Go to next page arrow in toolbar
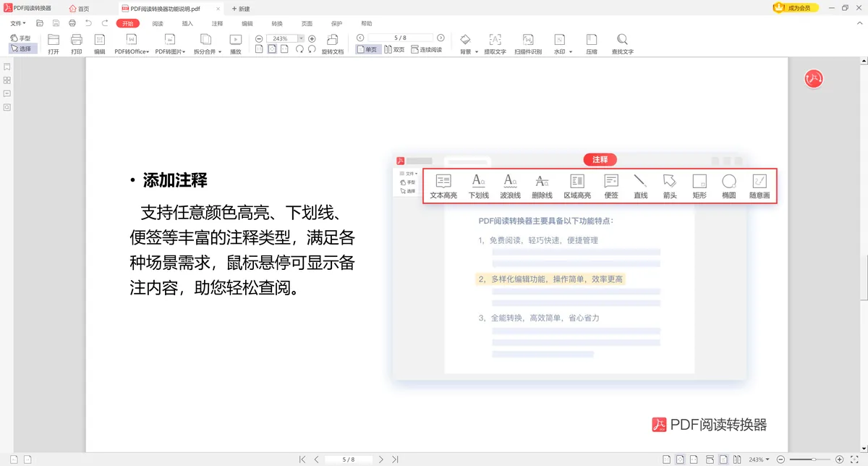The width and height of the screenshot is (868, 466). tap(441, 38)
